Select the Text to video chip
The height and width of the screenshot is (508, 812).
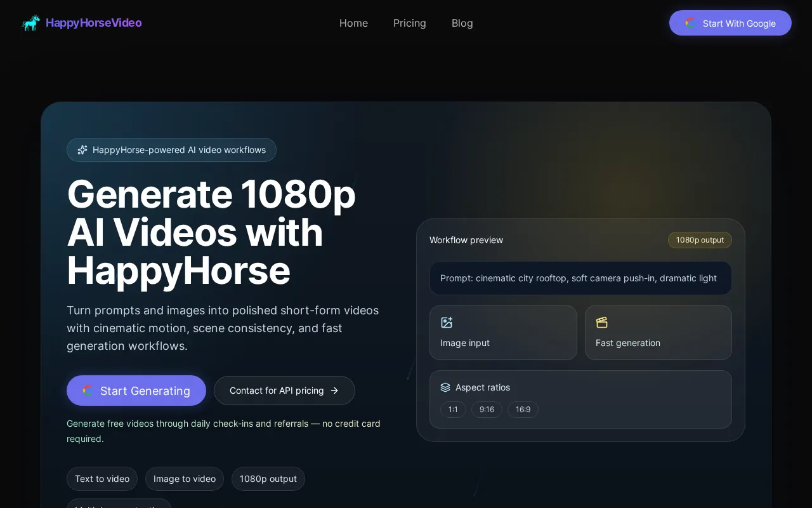tap(102, 479)
